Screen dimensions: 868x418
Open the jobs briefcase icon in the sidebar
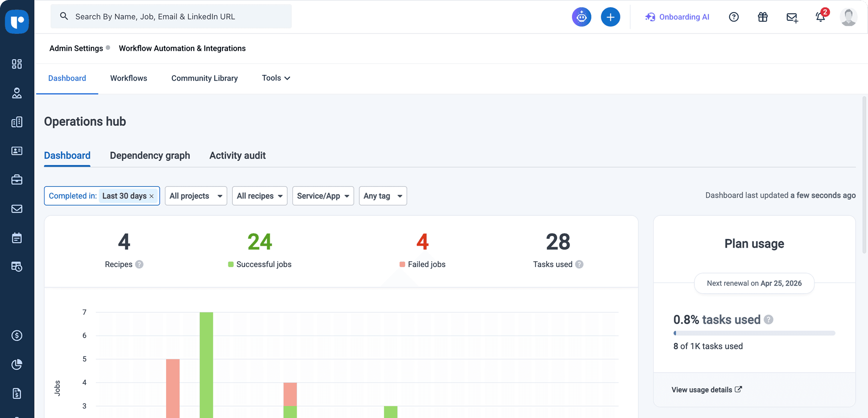(x=17, y=180)
